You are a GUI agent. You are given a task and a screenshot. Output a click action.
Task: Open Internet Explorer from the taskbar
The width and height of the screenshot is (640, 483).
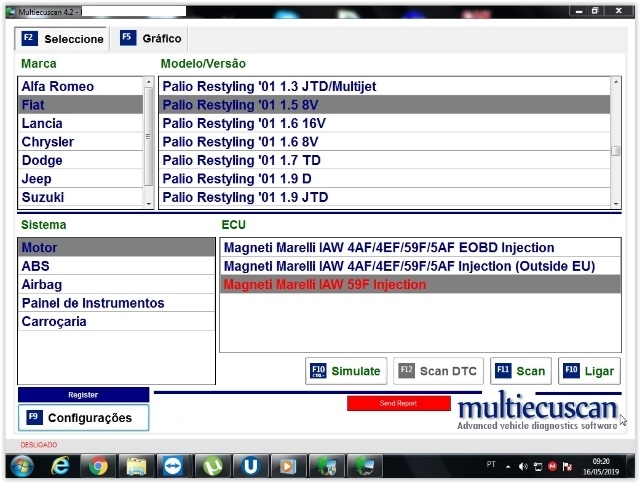[60, 465]
